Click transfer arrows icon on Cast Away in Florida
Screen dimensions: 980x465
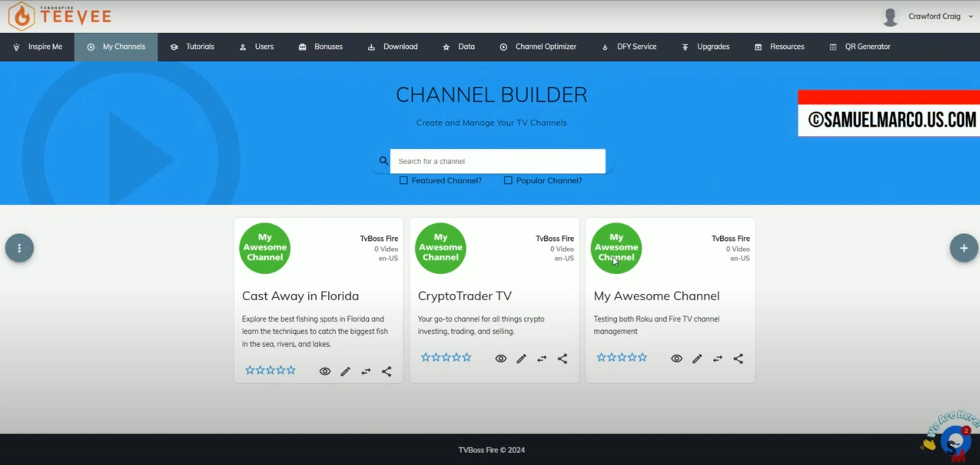pyautogui.click(x=366, y=371)
